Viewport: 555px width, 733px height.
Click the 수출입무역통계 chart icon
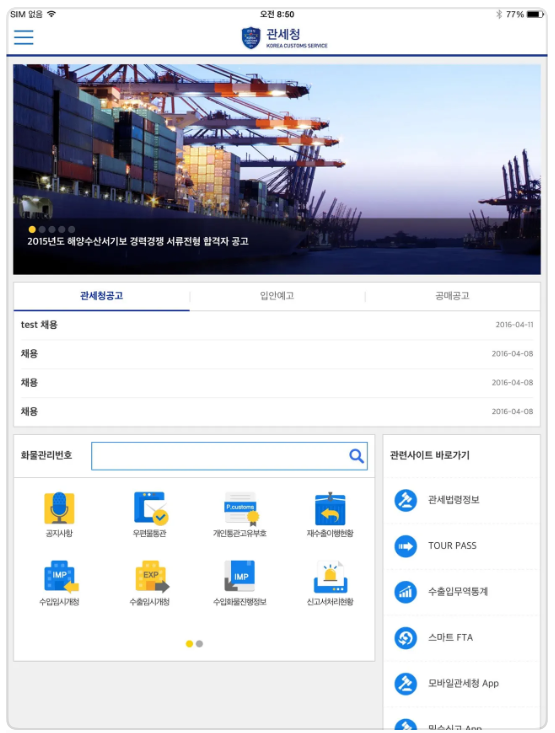click(x=405, y=592)
